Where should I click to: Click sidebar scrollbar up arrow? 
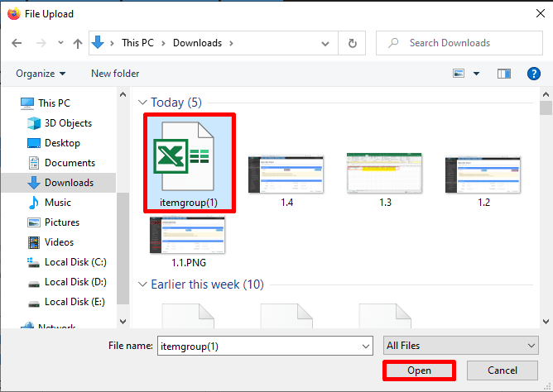coord(123,94)
